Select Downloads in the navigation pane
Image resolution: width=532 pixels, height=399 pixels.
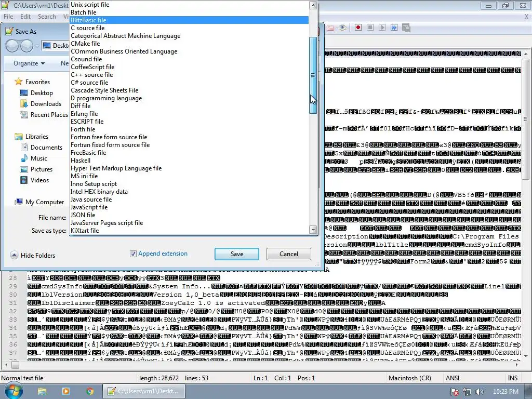[46, 103]
